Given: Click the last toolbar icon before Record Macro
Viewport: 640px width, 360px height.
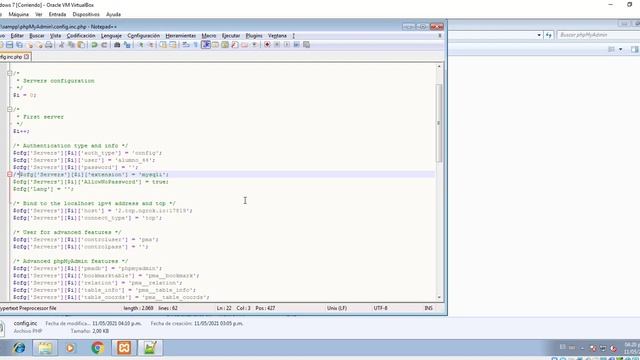Looking at the screenshot, I should [254, 44].
